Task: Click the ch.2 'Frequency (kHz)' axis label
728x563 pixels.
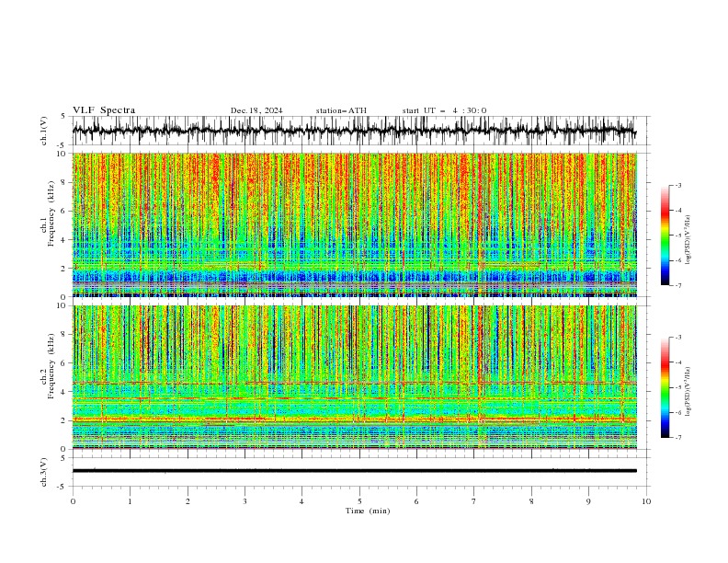Action: (51, 366)
